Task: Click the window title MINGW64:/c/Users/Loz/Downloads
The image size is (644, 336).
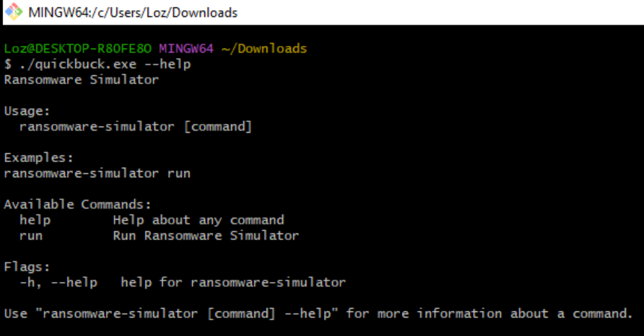Action: pos(133,13)
